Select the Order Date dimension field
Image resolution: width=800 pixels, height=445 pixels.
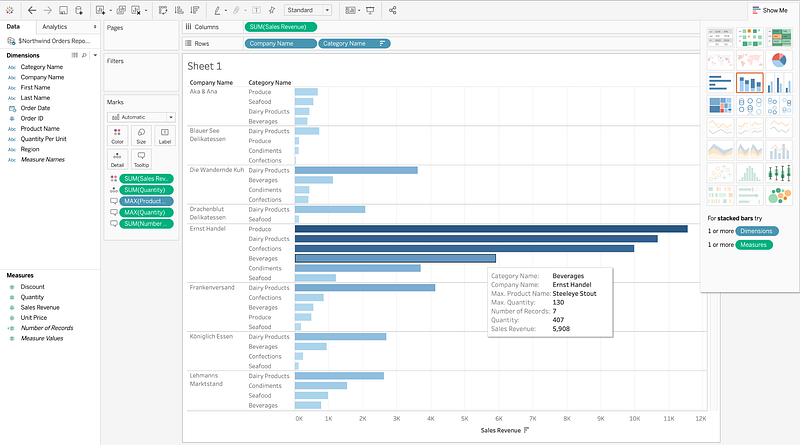36,108
